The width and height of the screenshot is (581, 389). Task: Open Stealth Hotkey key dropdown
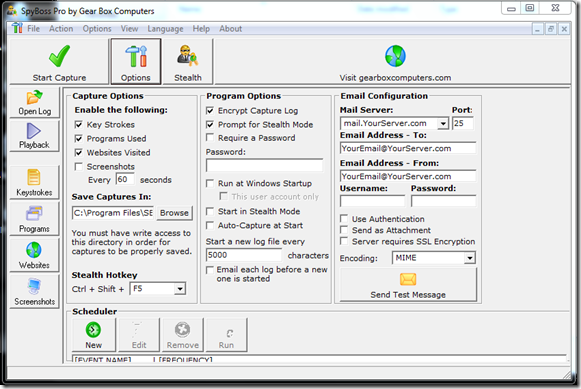coord(180,289)
